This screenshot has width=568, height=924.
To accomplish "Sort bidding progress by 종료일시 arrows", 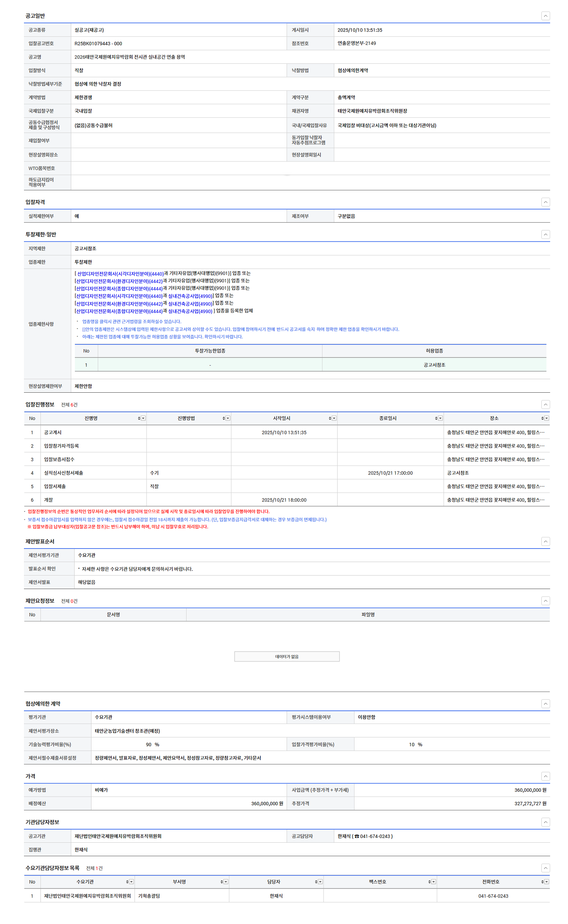I will pos(436,419).
